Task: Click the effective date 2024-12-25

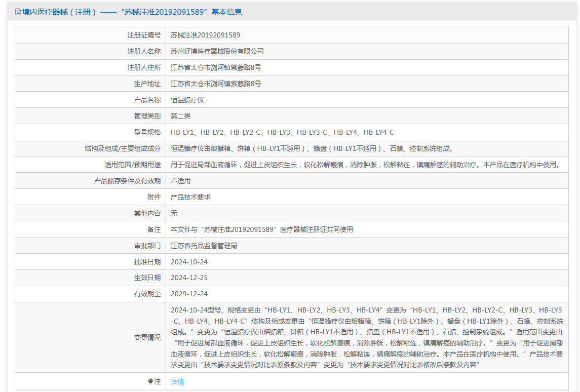Action: pyautogui.click(x=189, y=278)
